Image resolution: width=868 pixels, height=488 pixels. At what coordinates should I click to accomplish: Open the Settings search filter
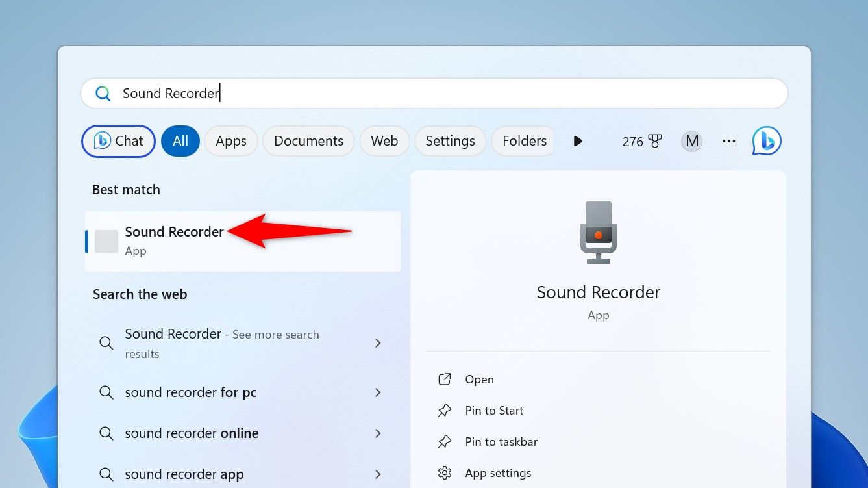click(x=450, y=140)
